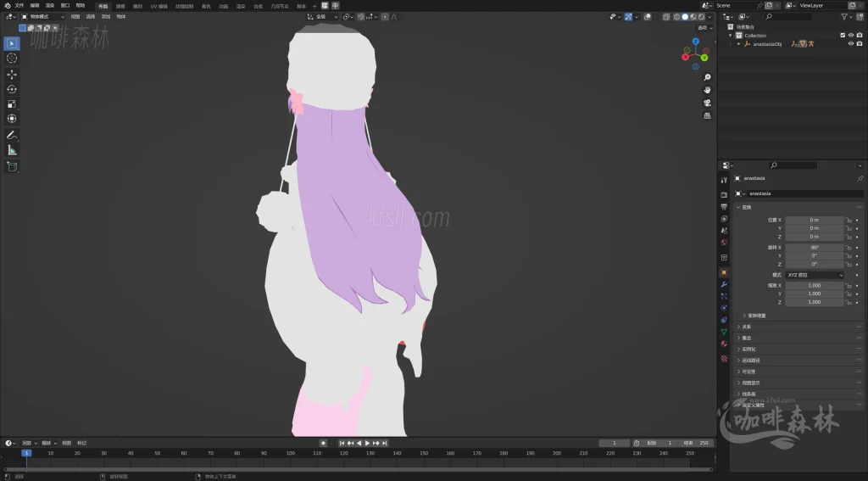This screenshot has width=868, height=481.
Task: Open the World properties tab
Action: 724,243
